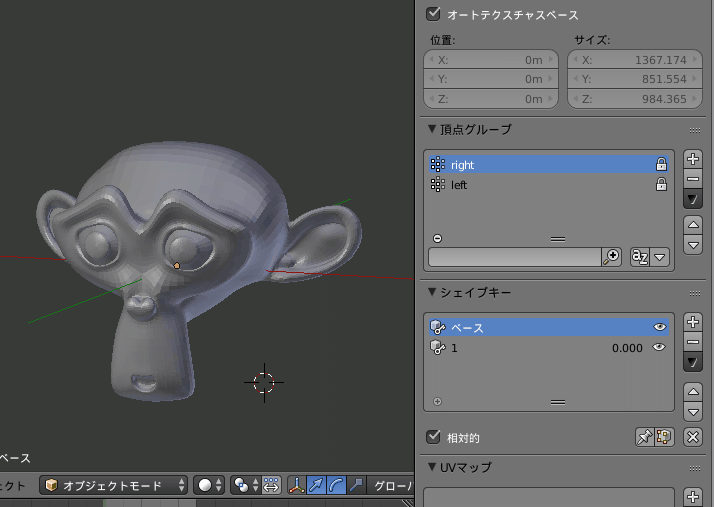714x507 pixels.
Task: Toggle the scale manipulator icon
Action: [x=356, y=486]
